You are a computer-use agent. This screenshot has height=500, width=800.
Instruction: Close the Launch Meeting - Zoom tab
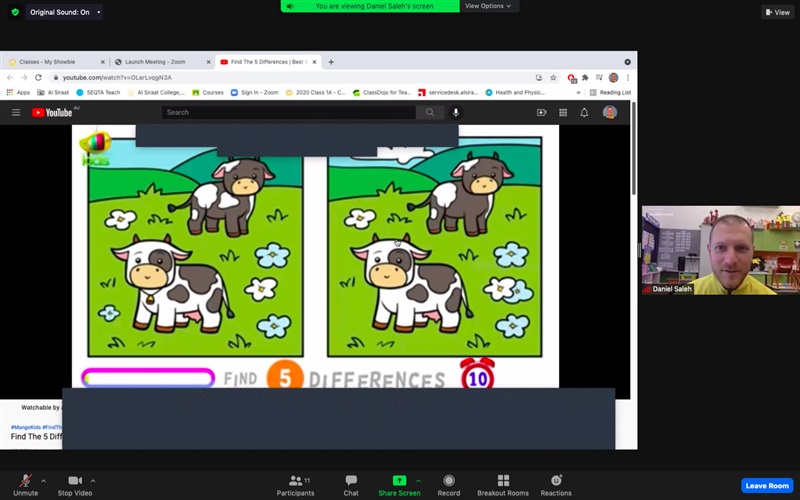coord(208,62)
